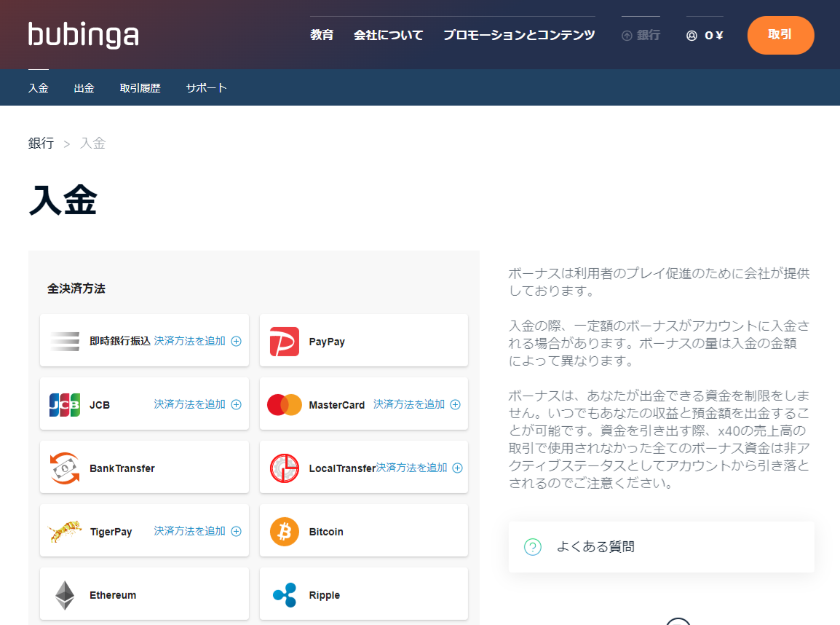Click the 0 ¥ balance
Screen dimensions: 840x625
(713, 36)
